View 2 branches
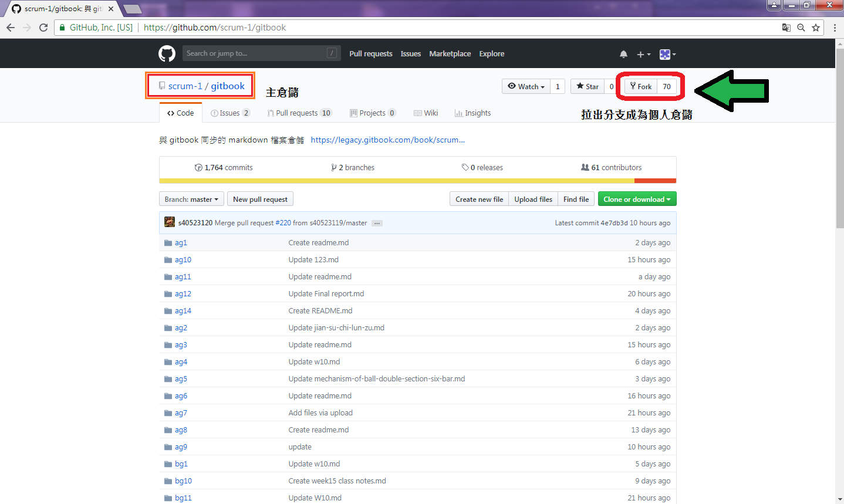This screenshot has width=844, height=504. 353,168
